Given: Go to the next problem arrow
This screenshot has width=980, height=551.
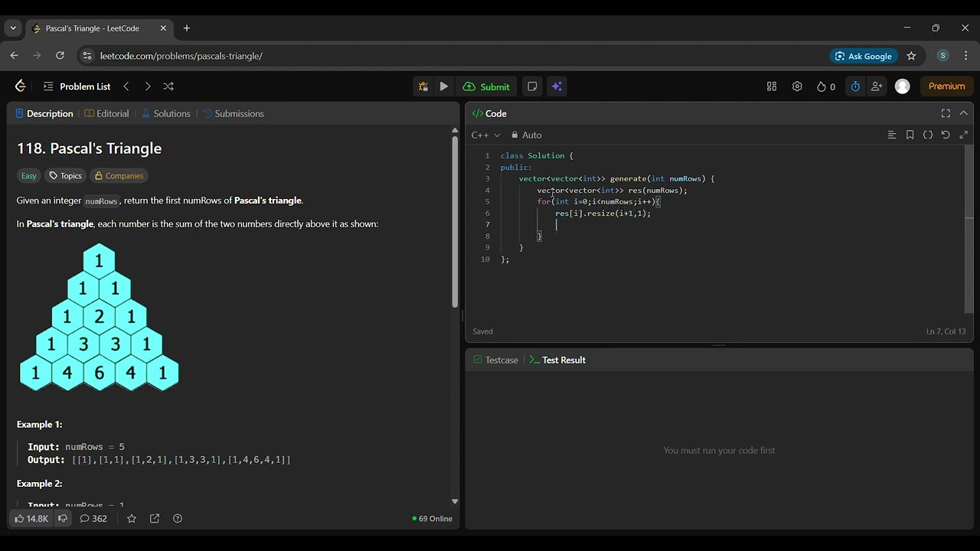Looking at the screenshot, I should click(x=148, y=86).
